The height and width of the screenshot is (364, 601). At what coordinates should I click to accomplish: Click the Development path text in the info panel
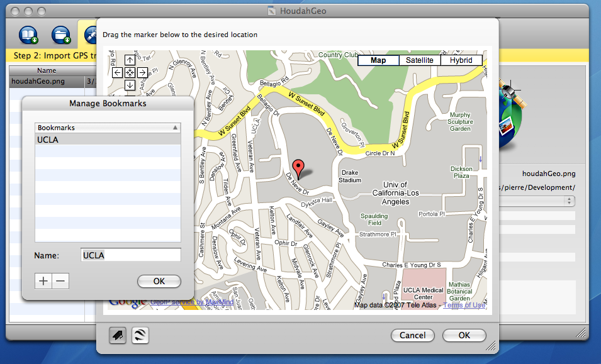[x=537, y=187]
